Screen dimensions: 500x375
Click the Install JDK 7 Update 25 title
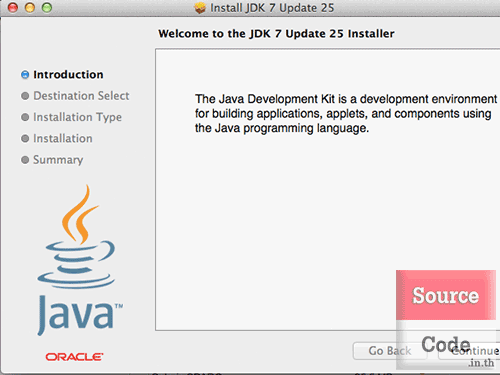272,8
